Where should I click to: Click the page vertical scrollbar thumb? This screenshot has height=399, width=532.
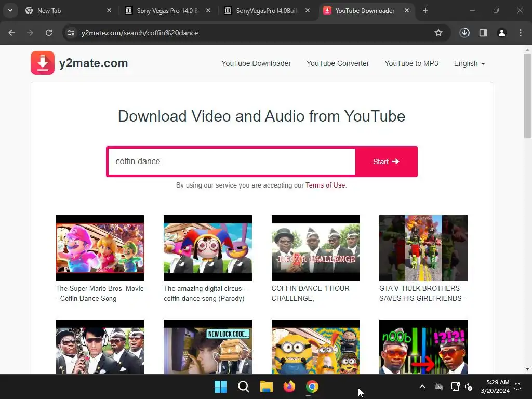pos(527,96)
